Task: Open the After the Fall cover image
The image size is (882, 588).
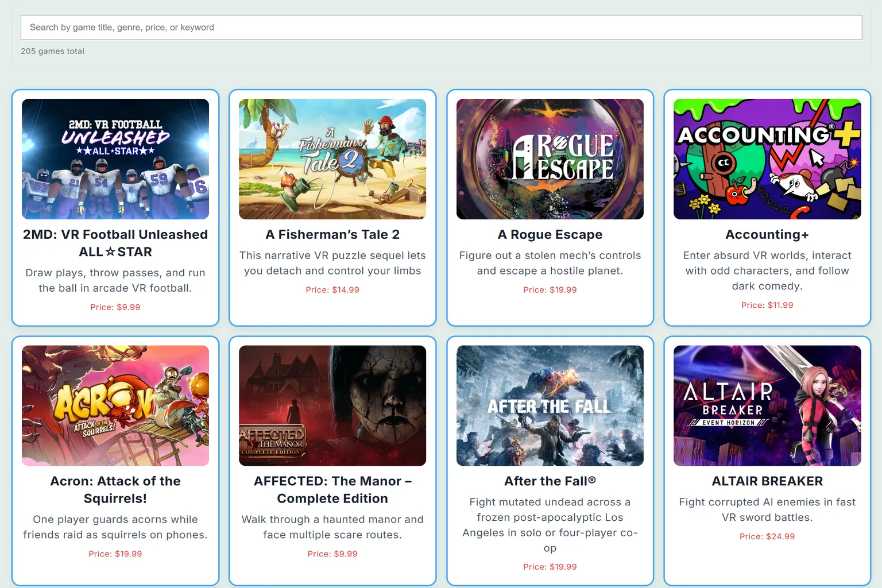Action: pos(550,405)
